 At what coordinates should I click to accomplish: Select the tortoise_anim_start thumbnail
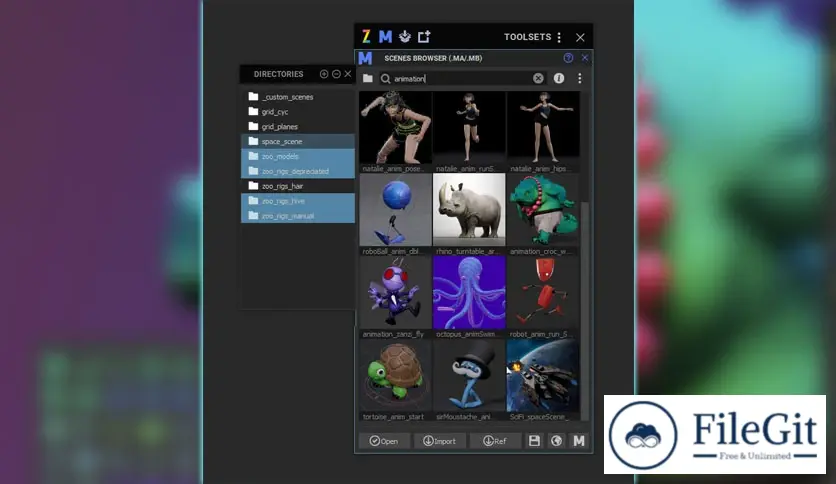396,375
